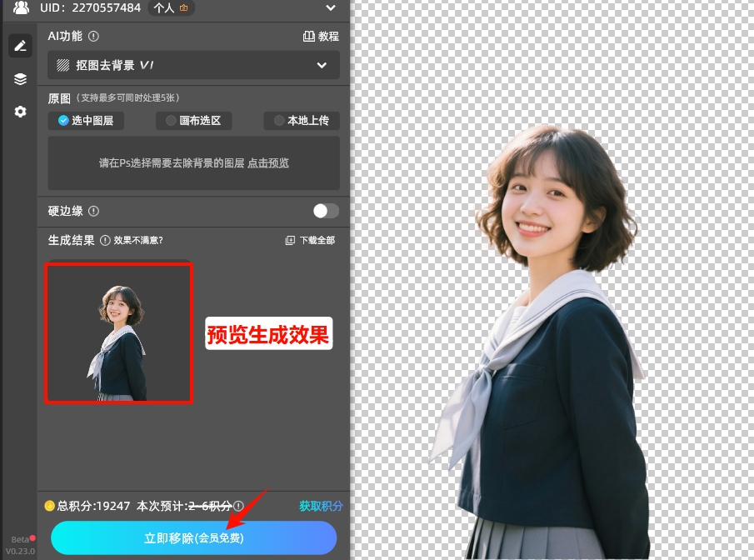Click the info icon after 生成结果
Image resolution: width=754 pixels, height=560 pixels.
click(103, 239)
